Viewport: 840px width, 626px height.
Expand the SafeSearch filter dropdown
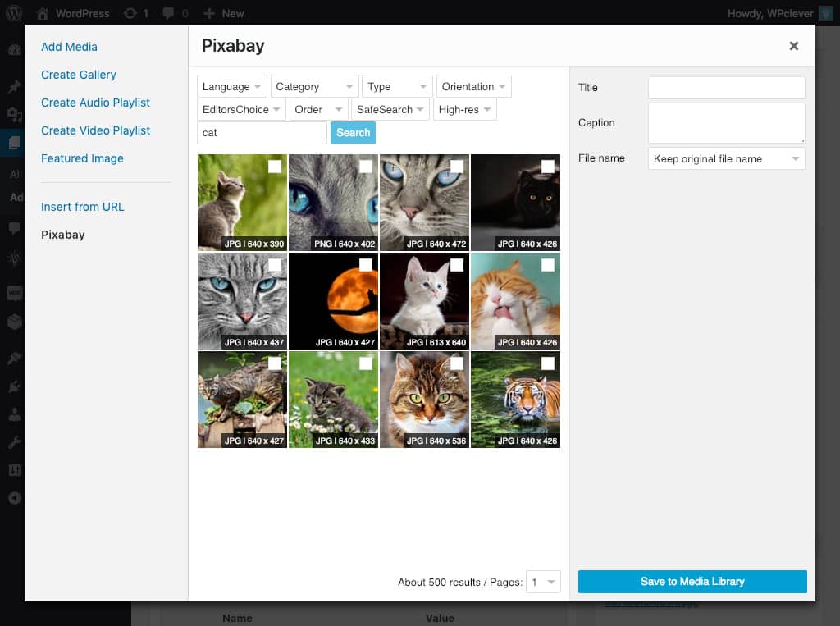tap(390, 110)
